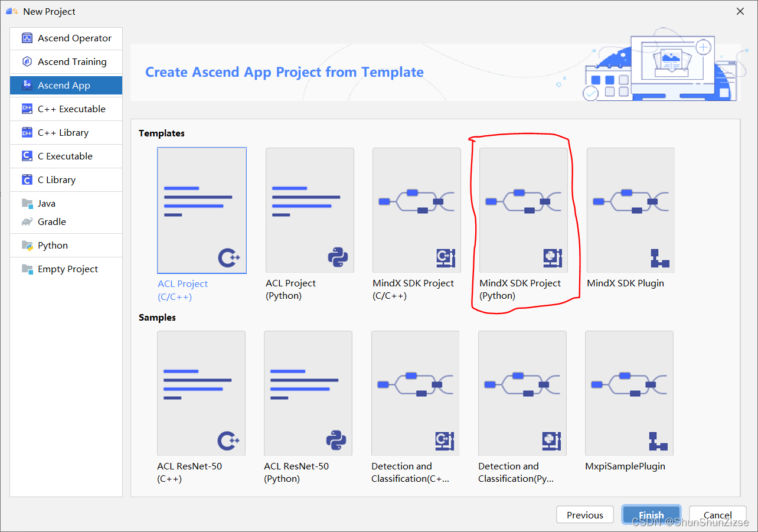Select the MindX SDK Plugin template thumbnail
Viewport: 758px width, 532px height.
(630, 210)
